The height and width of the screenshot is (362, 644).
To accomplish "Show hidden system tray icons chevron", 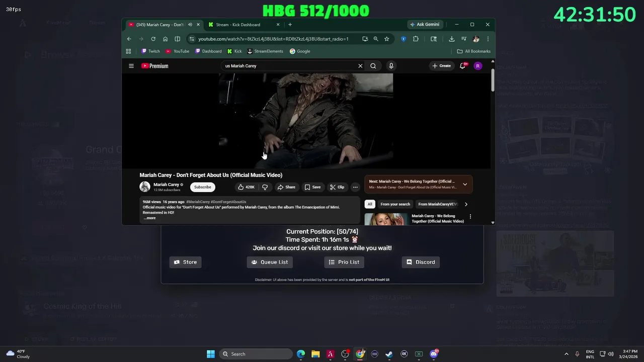I will (x=567, y=354).
